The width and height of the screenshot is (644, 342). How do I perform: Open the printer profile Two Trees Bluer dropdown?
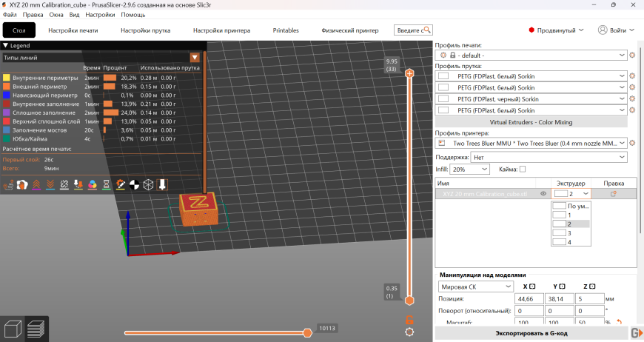tap(531, 143)
